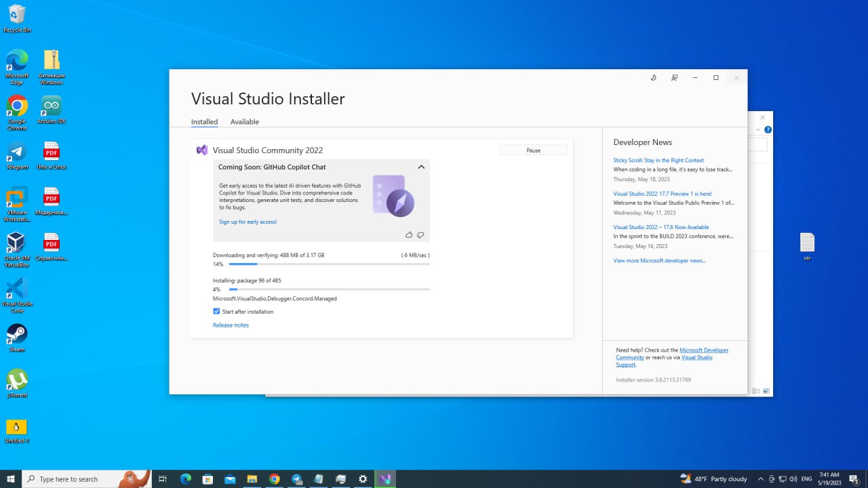Select the Google Chrome desktop shortcut
This screenshot has width=868, height=488.
pos(17,113)
